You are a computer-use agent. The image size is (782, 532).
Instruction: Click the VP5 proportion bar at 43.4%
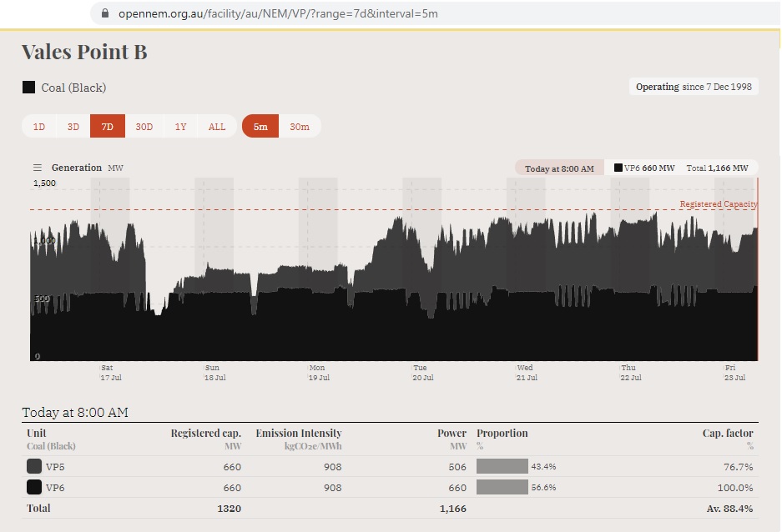pos(502,466)
